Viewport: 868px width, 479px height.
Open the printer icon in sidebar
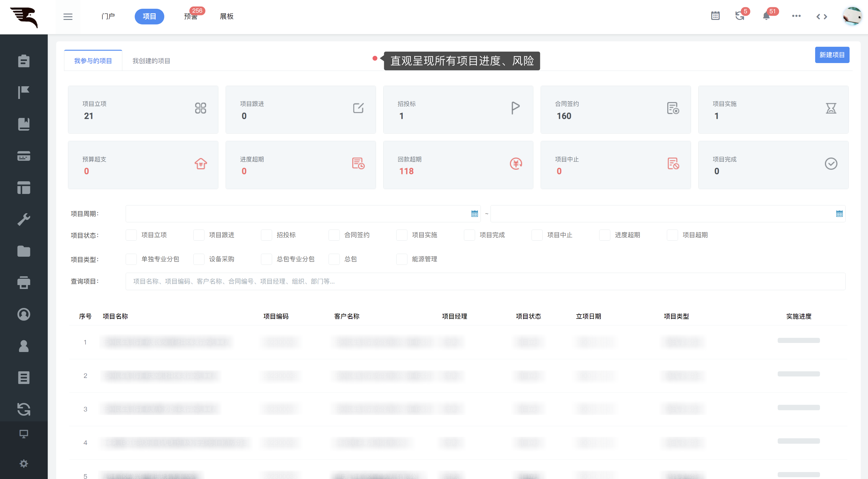point(24,282)
